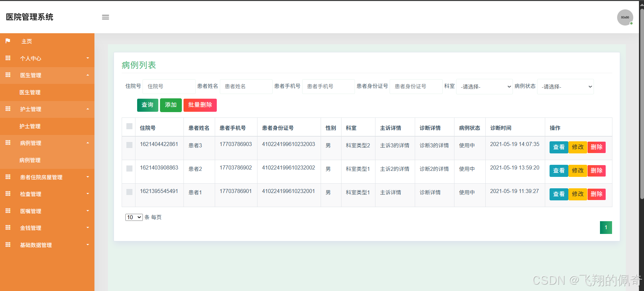Click 查看 for 患者1

tap(559, 194)
